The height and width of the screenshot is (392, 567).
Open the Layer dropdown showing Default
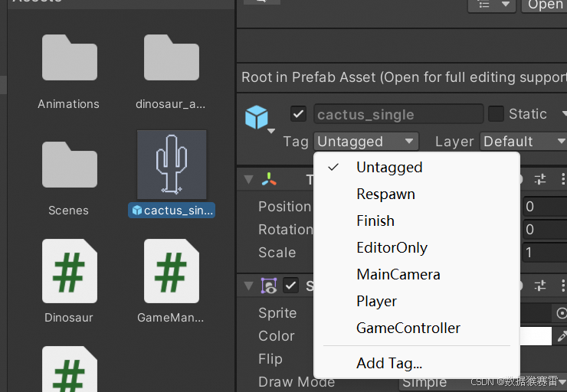[x=523, y=142]
